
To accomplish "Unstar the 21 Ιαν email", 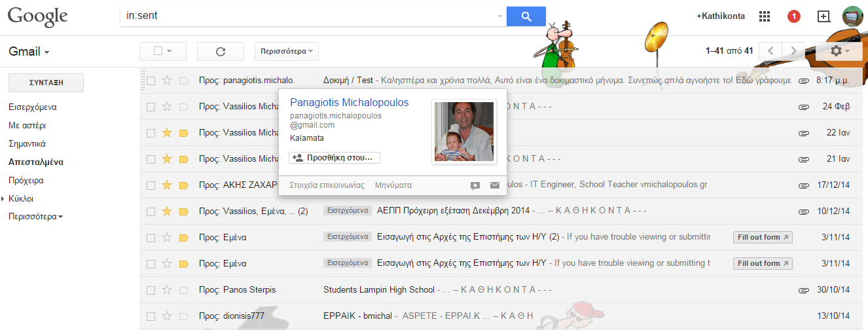I will tap(167, 159).
